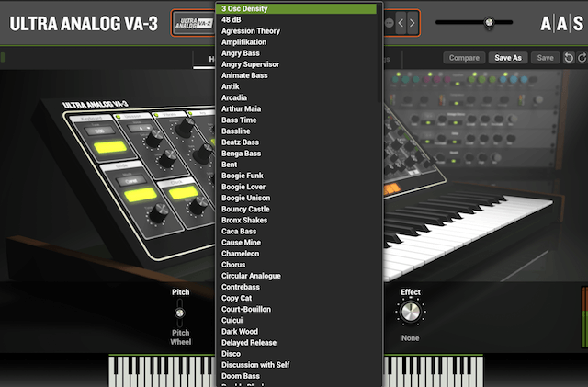Choose the Cause Mine preset
The image size is (588, 387).
coord(296,243)
